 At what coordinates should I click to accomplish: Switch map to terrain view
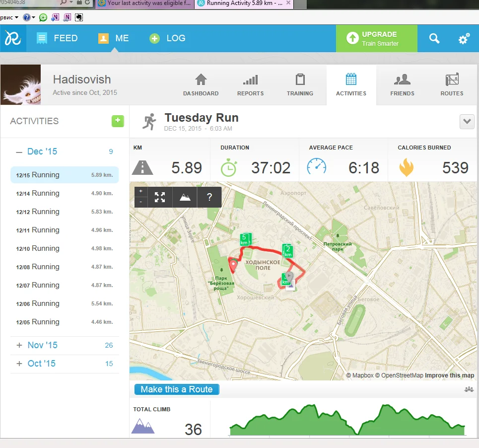coord(185,197)
